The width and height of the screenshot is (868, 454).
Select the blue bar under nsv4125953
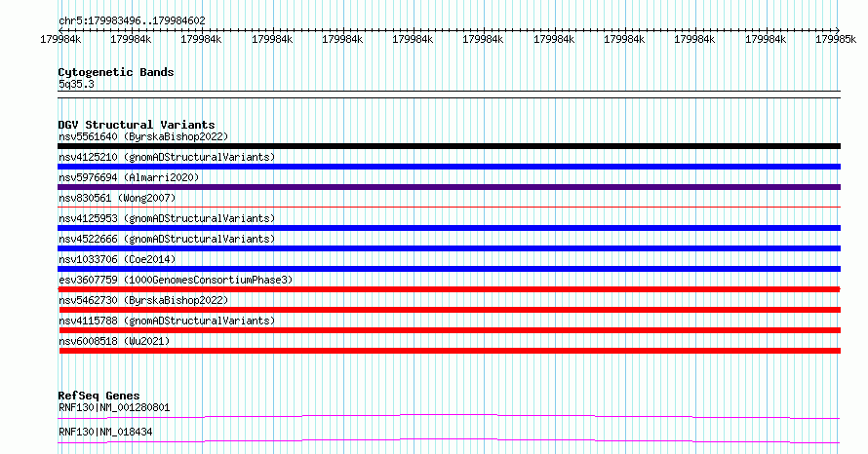(449, 228)
